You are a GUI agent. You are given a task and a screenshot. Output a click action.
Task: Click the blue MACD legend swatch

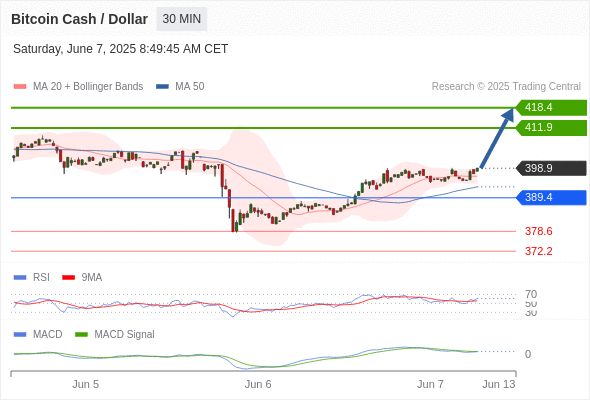click(x=20, y=335)
